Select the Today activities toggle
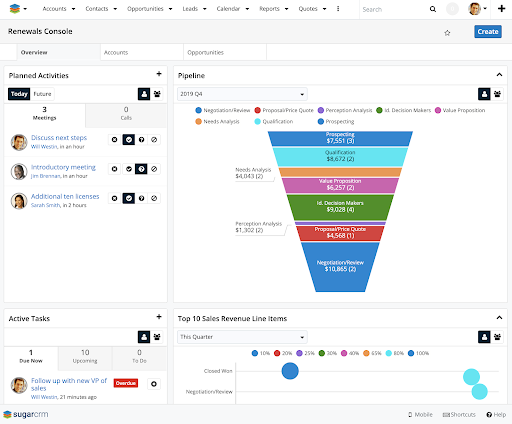 19,94
